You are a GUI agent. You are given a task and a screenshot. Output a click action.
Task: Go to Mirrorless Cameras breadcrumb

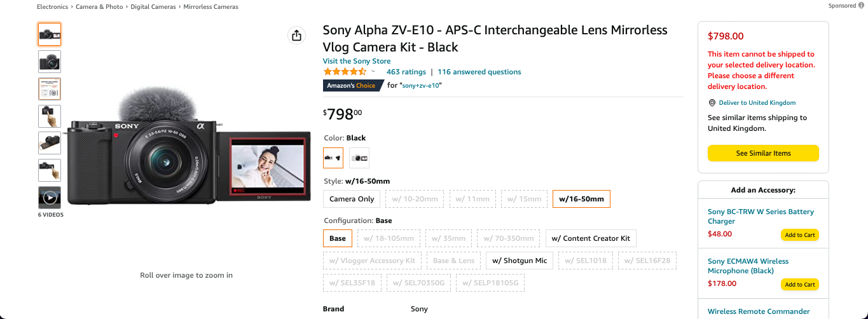coord(211,7)
